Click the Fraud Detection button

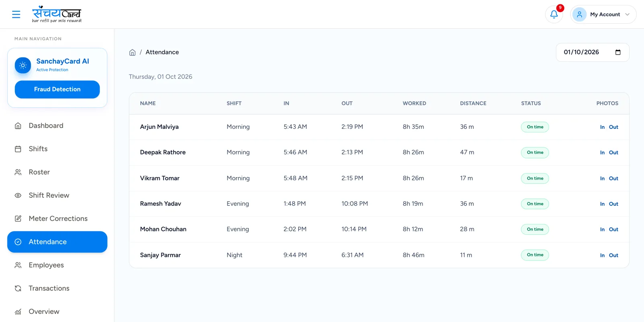coord(57,89)
